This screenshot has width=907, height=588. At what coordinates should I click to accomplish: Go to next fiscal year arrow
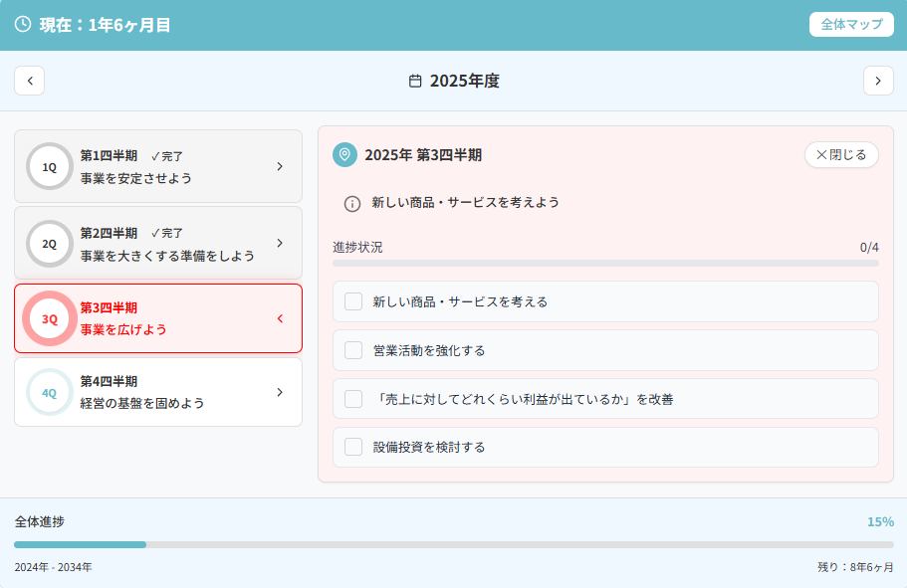(877, 81)
